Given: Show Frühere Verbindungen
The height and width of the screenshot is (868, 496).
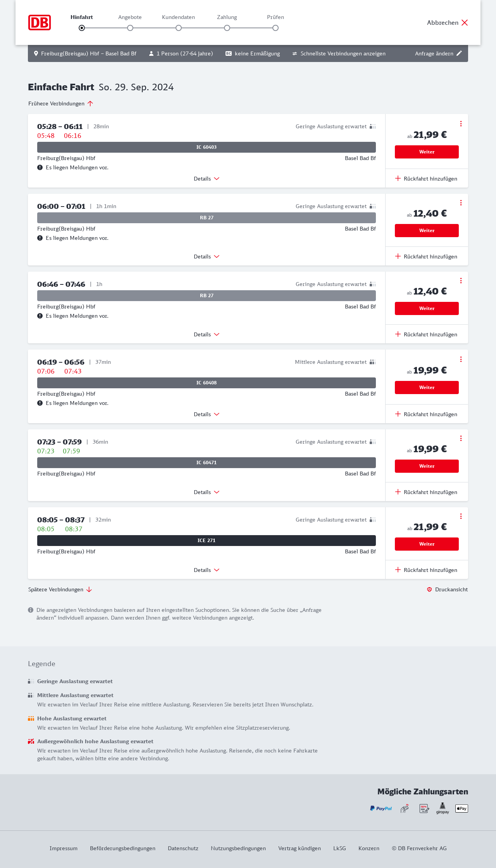Looking at the screenshot, I should tap(61, 103).
